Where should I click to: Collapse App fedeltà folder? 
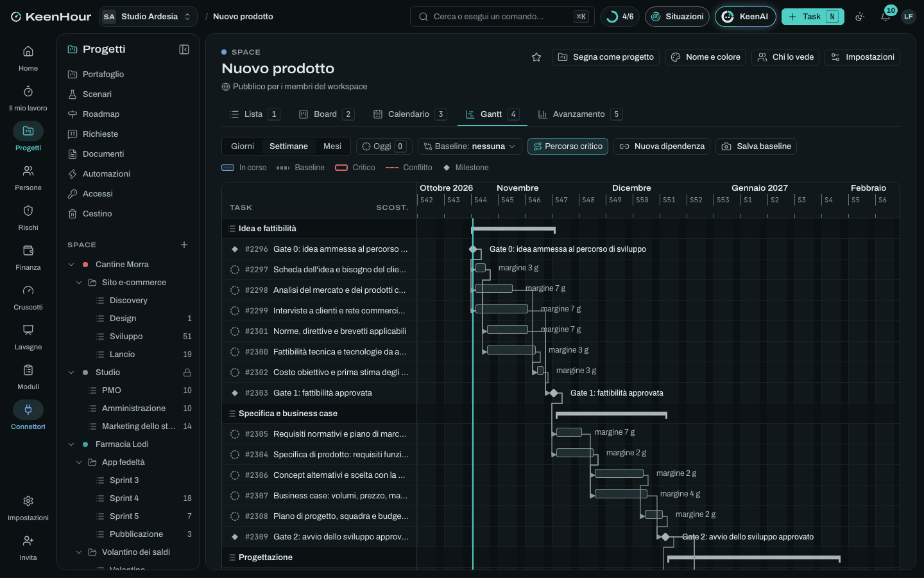(79, 462)
